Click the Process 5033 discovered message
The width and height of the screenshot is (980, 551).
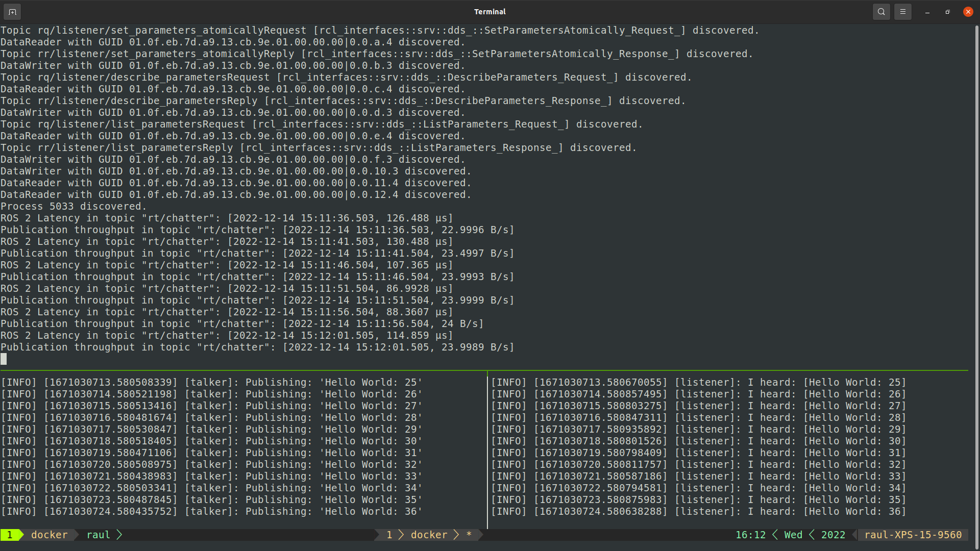(x=73, y=206)
